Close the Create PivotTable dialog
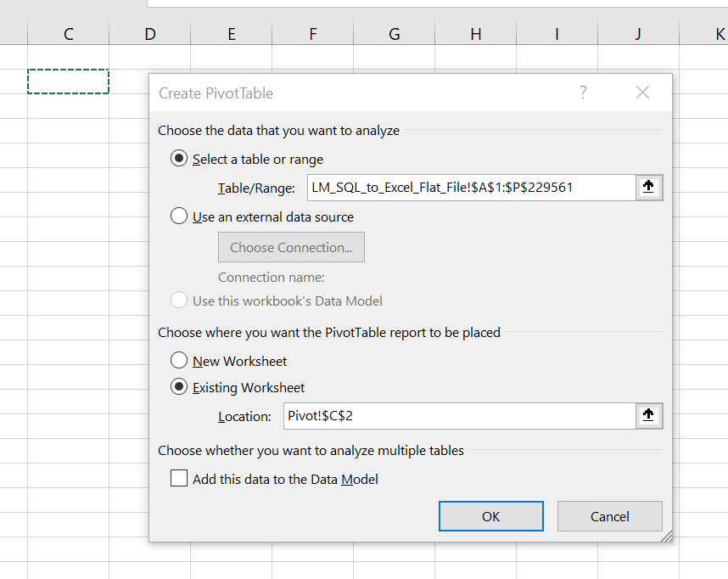This screenshot has height=579, width=728. (x=642, y=93)
